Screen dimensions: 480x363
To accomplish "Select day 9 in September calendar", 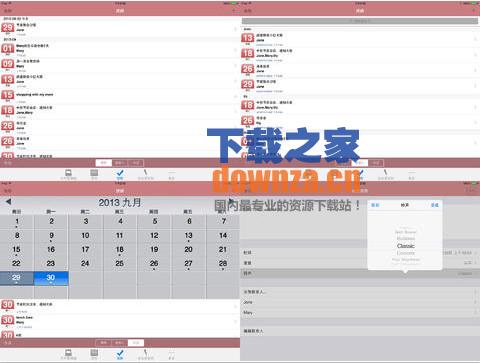I will click(x=51, y=236).
